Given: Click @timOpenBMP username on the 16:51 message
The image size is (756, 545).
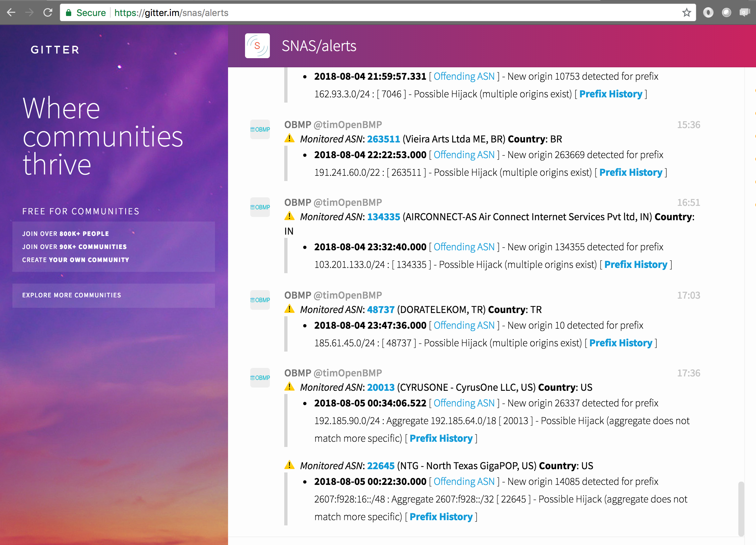Looking at the screenshot, I should point(348,202).
